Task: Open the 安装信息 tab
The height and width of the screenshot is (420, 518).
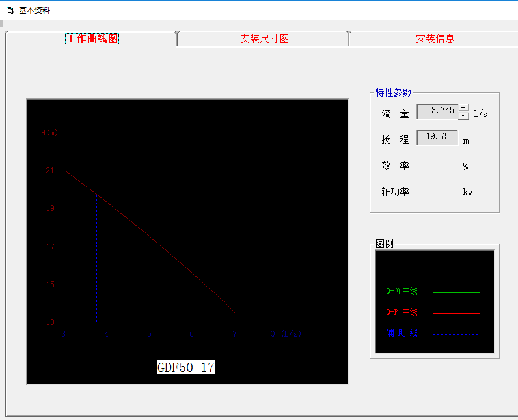Action: click(435, 38)
